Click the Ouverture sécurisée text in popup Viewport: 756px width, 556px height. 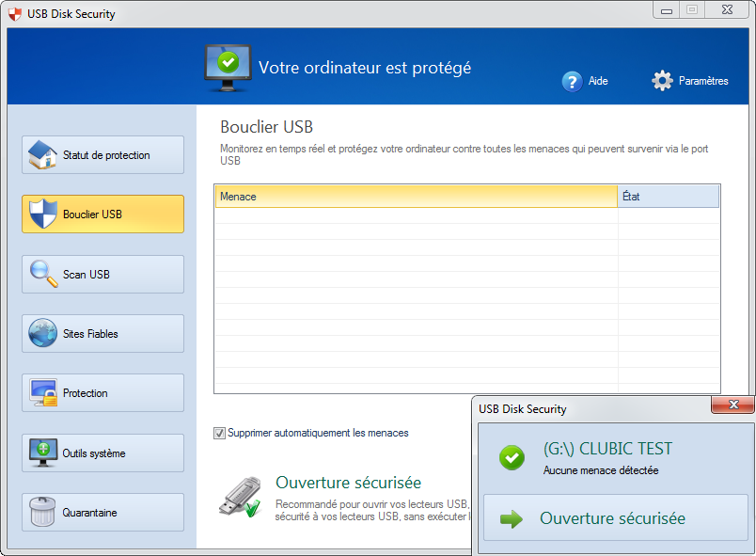pos(612,518)
